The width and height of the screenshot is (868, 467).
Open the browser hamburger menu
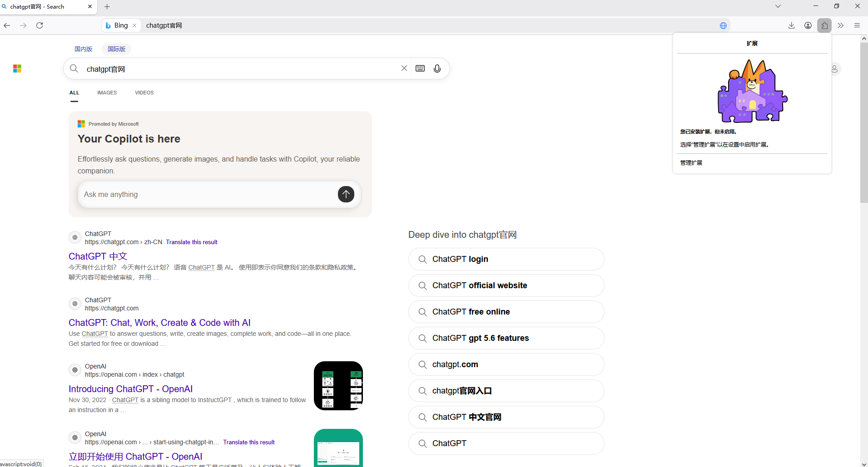coord(857,25)
